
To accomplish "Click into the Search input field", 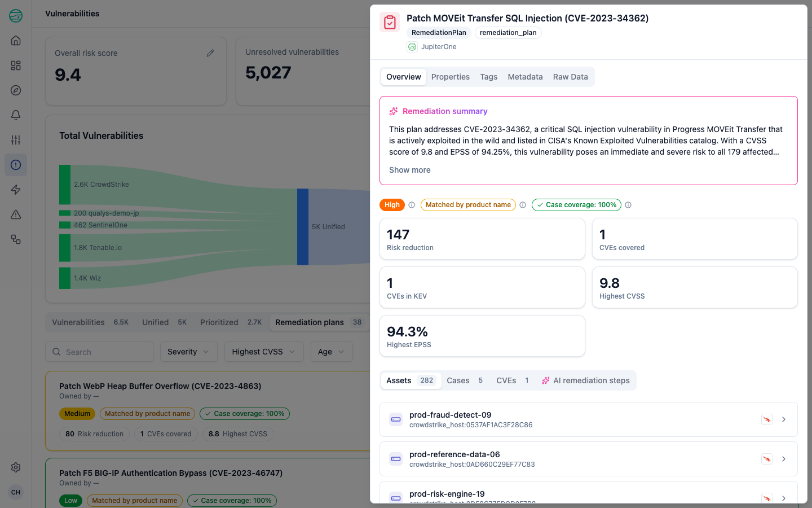I will tap(99, 352).
